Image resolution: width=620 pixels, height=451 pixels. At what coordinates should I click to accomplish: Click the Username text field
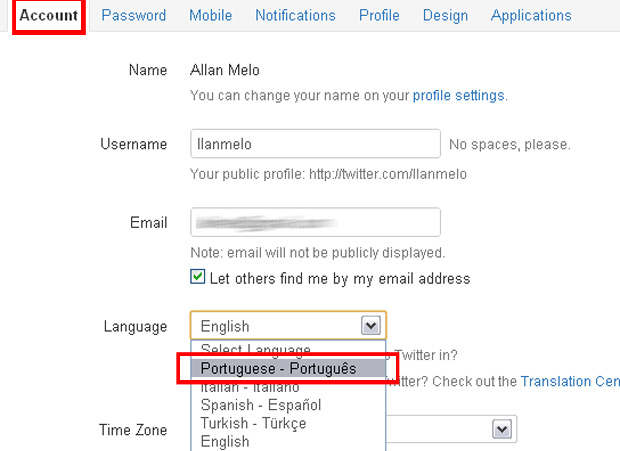click(x=315, y=144)
